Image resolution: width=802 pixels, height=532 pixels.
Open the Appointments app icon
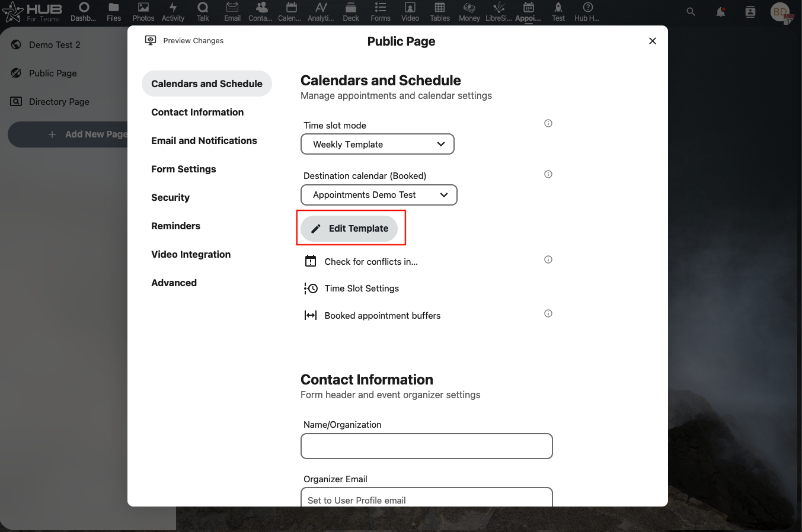click(528, 12)
